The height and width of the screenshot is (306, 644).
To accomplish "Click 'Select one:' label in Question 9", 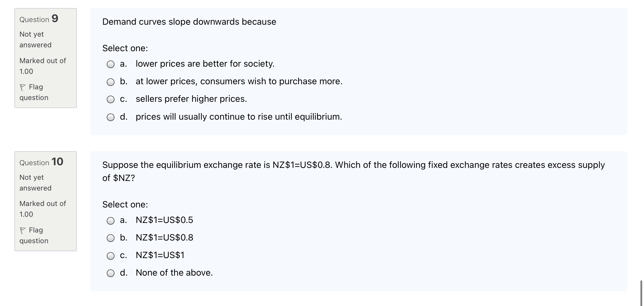I will coord(125,48).
